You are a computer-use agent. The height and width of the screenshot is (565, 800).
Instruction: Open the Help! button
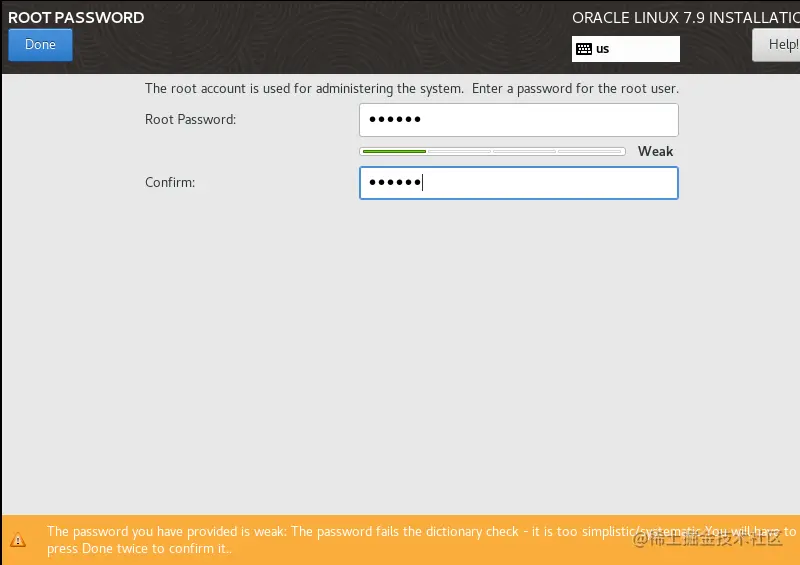coord(776,45)
